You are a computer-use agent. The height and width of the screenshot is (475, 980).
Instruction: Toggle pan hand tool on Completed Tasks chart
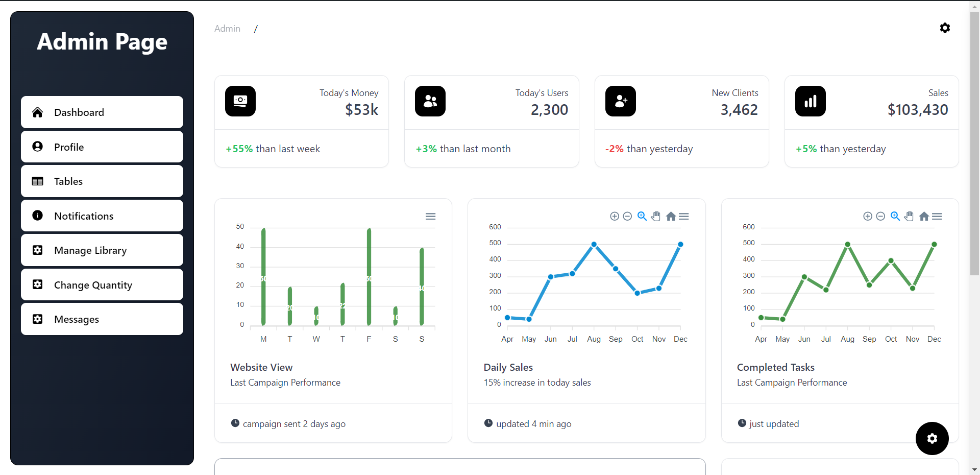pos(909,217)
